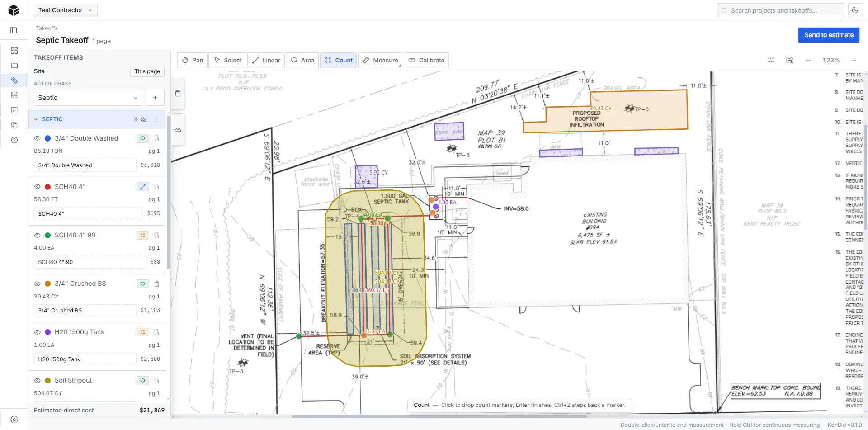Hide the SCH40 4" item
868x430 pixels.
[x=38, y=187]
